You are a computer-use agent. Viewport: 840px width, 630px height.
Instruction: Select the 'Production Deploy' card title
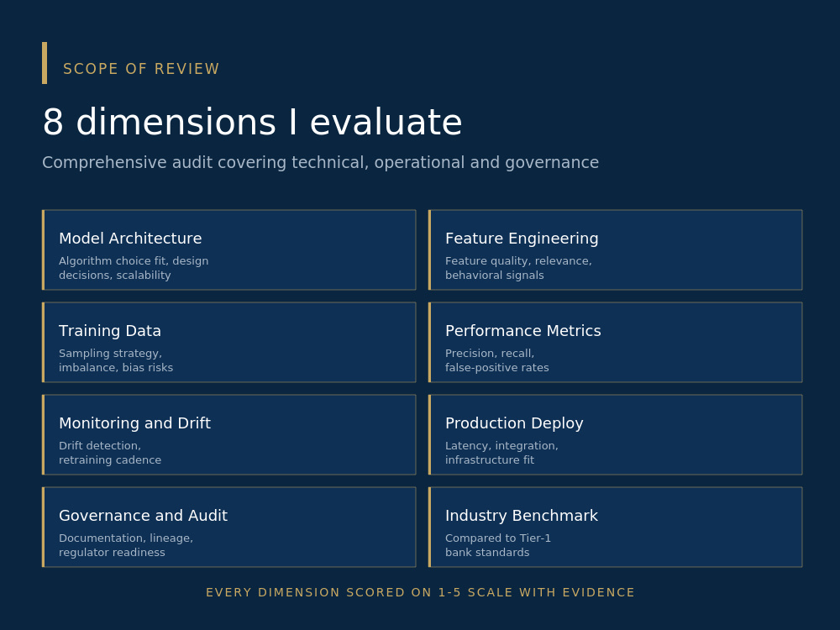(514, 423)
